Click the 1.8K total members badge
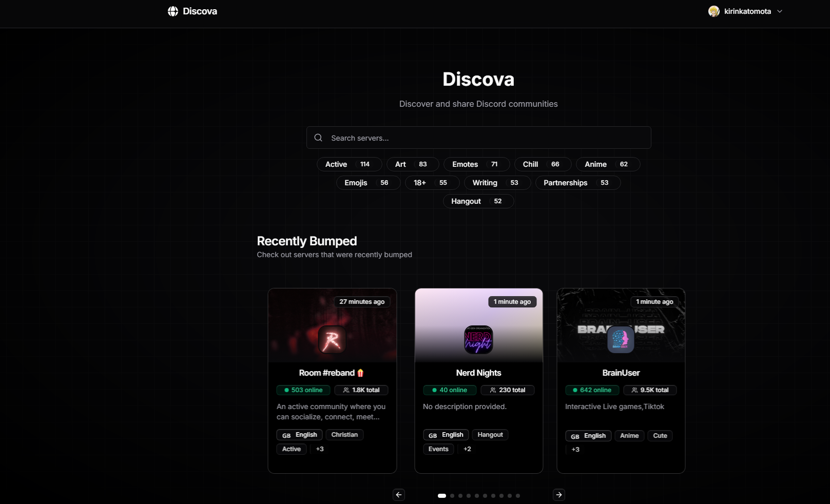The height and width of the screenshot is (504, 830). tap(361, 390)
